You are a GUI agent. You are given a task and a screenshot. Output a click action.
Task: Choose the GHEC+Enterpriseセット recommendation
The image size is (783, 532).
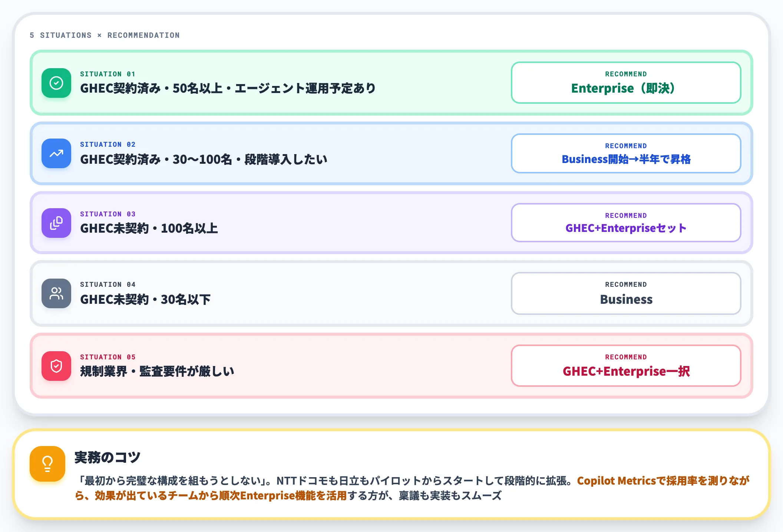point(626,223)
